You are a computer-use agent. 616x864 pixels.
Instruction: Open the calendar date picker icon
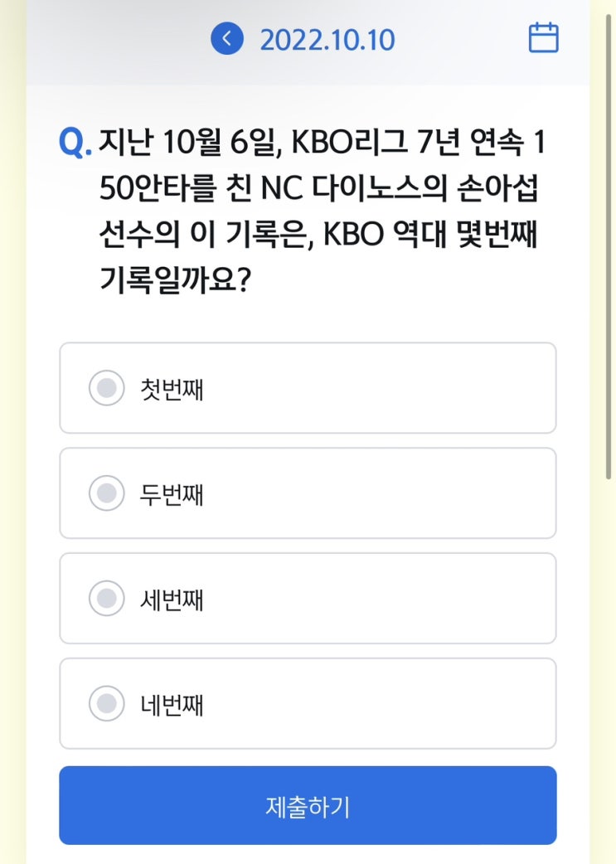pyautogui.click(x=543, y=39)
